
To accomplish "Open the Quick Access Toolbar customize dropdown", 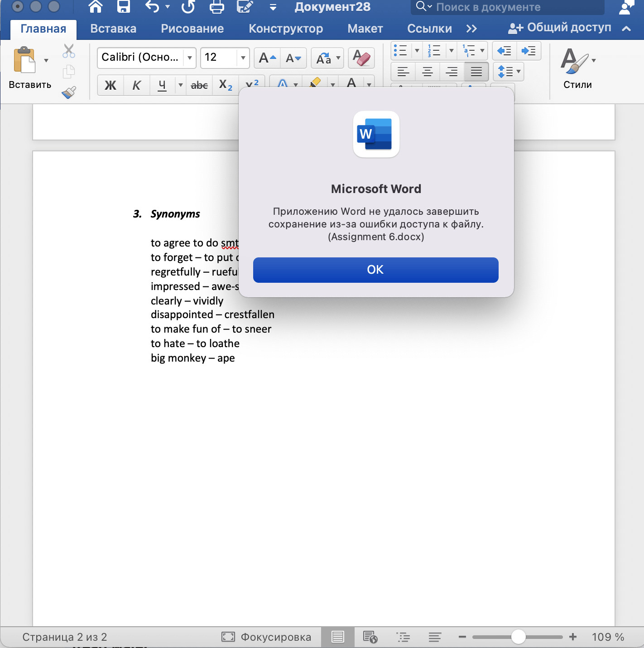I will point(273,7).
